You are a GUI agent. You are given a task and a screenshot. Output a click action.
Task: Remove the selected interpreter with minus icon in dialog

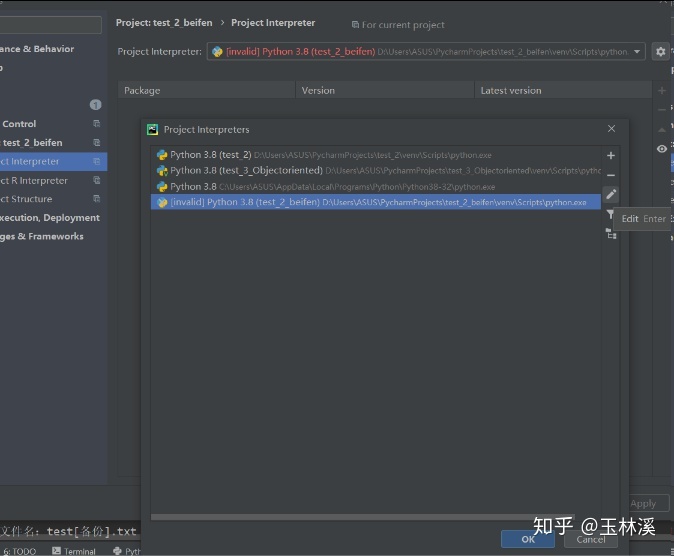(610, 175)
